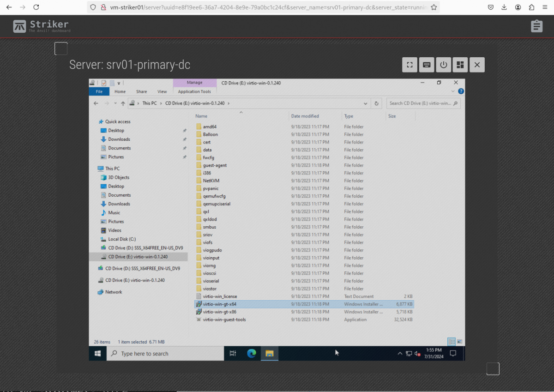Open Microsoft Edge from the guest taskbar

[251, 354]
